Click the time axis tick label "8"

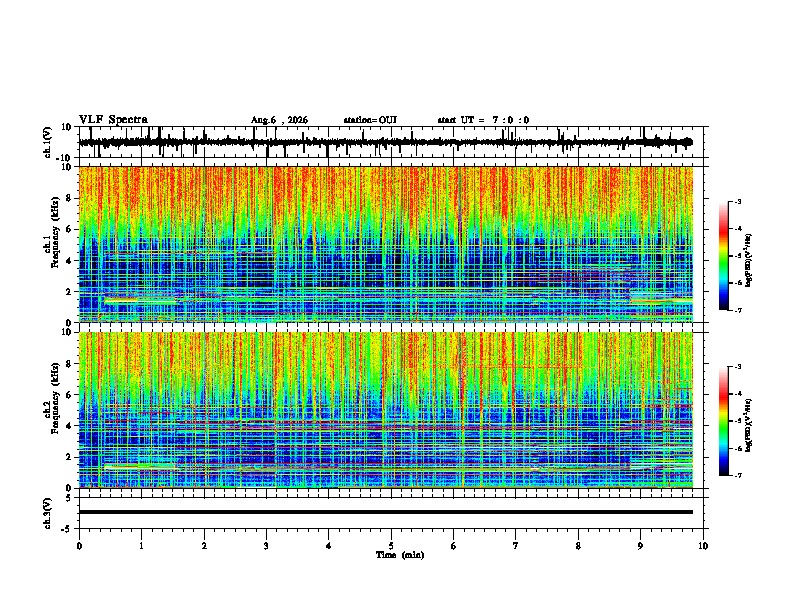pos(578,546)
